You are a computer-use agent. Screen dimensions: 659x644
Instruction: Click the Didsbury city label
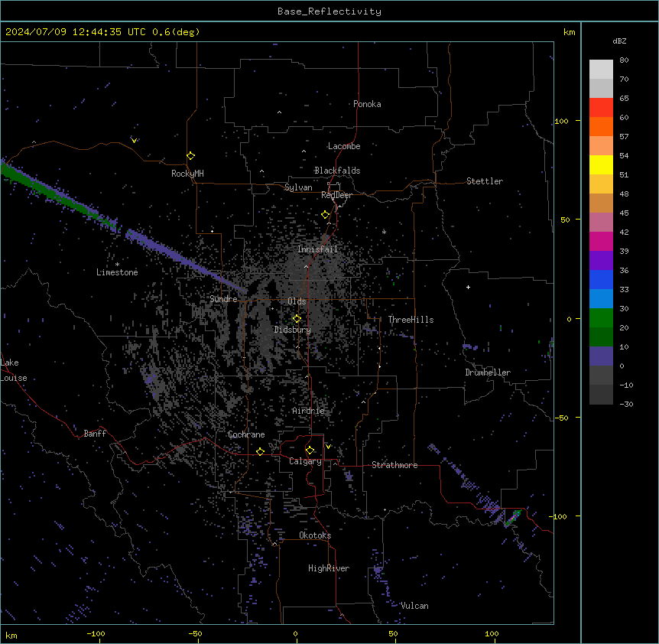coord(293,330)
